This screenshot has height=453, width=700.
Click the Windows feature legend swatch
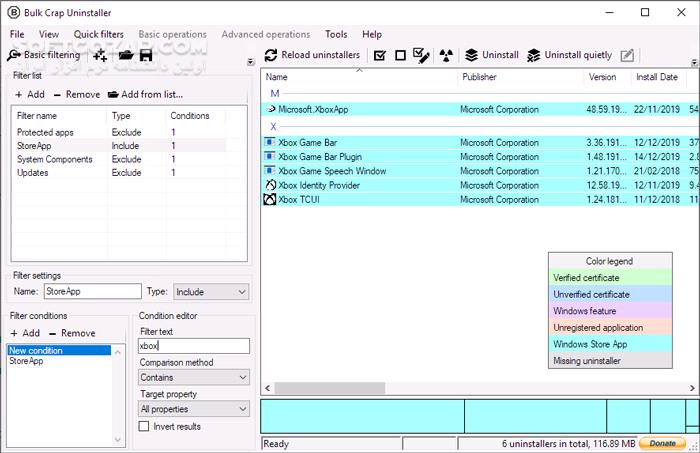[x=610, y=311]
